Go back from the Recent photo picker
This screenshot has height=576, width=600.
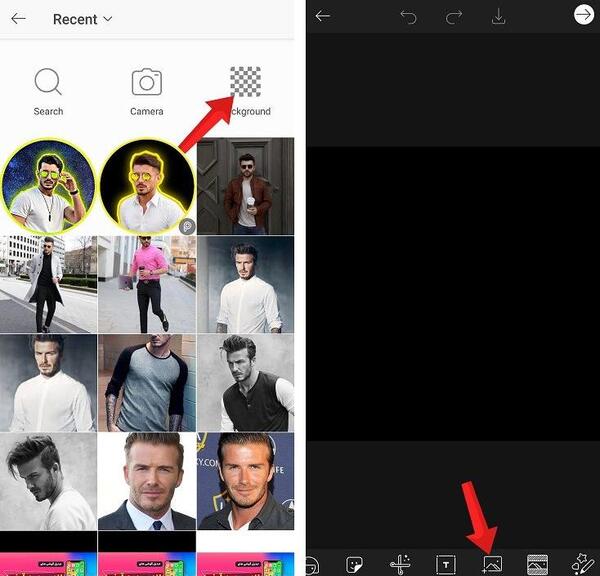click(x=18, y=18)
